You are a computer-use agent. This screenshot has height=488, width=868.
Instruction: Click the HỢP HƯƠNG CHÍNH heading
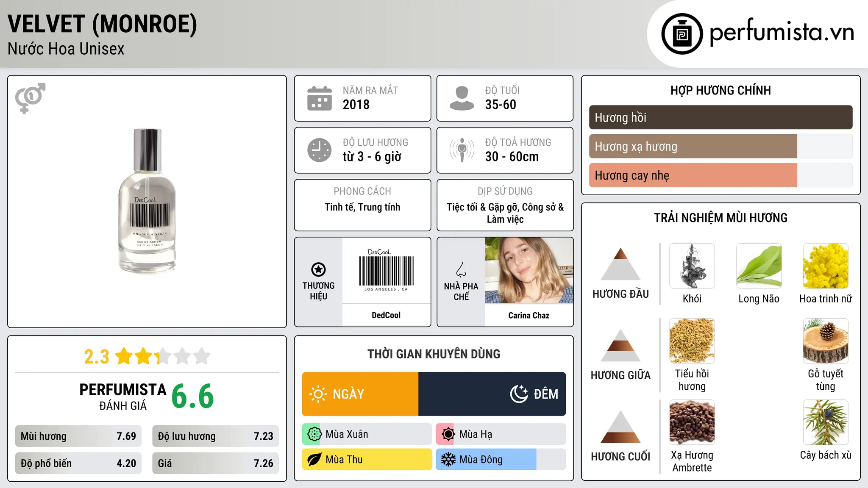coord(721,90)
